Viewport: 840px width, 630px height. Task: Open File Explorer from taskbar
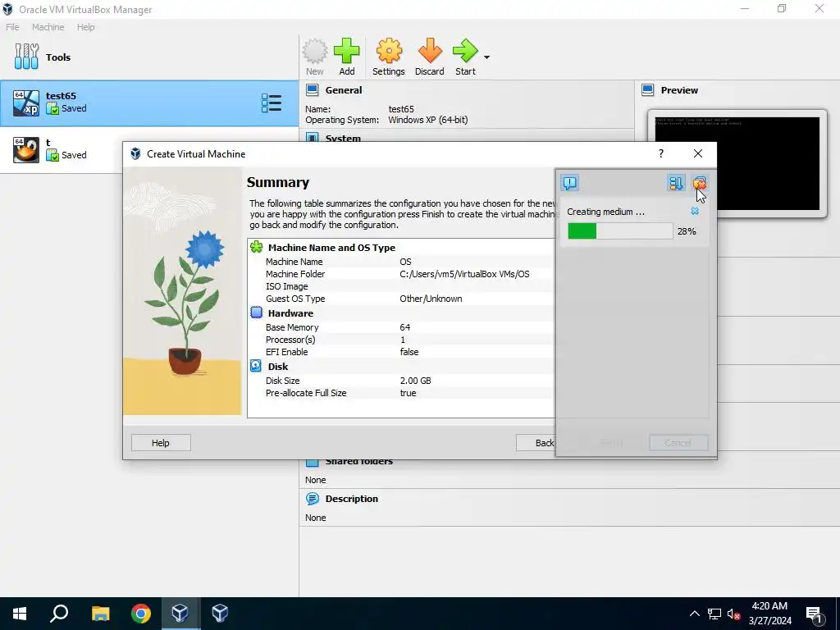100,614
